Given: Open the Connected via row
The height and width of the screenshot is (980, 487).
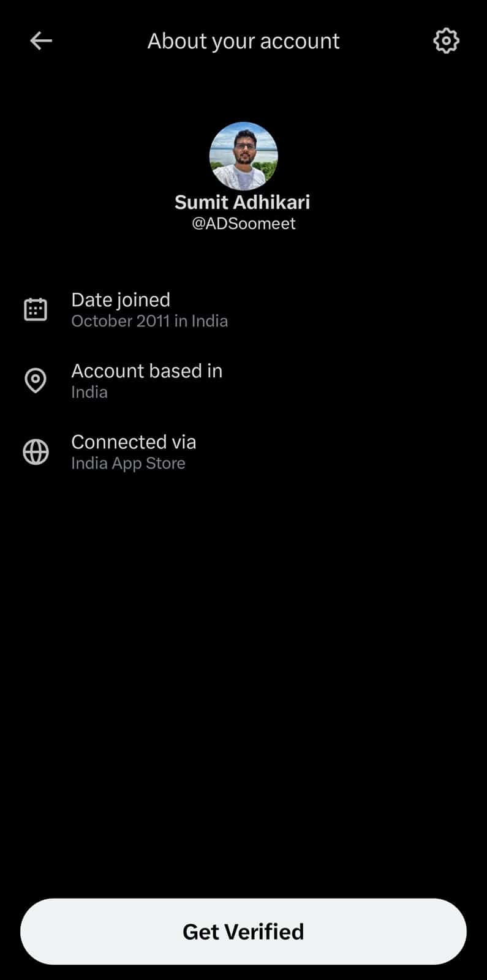Looking at the screenshot, I should click(x=243, y=452).
